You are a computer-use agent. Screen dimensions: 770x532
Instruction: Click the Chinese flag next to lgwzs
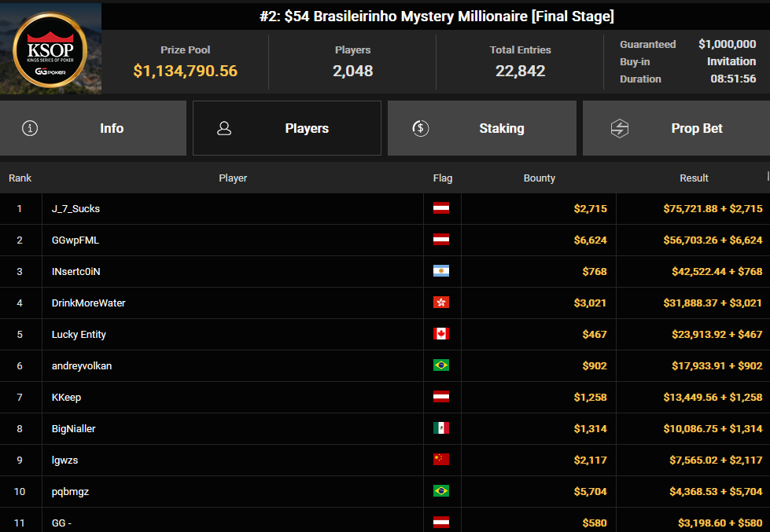pyautogui.click(x=441, y=460)
